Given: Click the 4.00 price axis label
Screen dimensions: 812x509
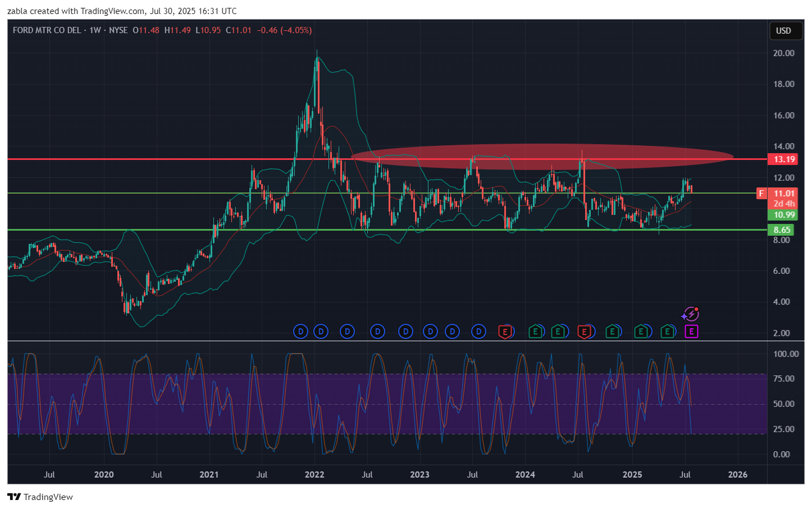Looking at the screenshot, I should click(781, 302).
